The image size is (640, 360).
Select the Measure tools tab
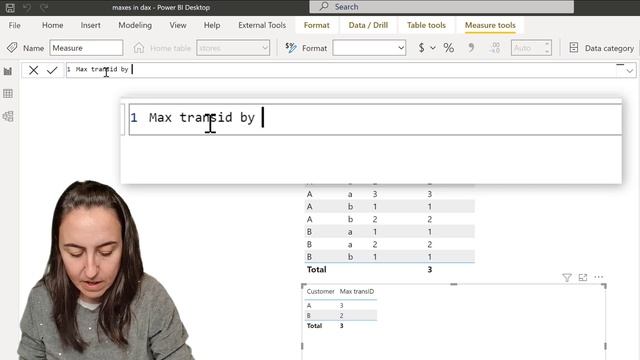490,25
